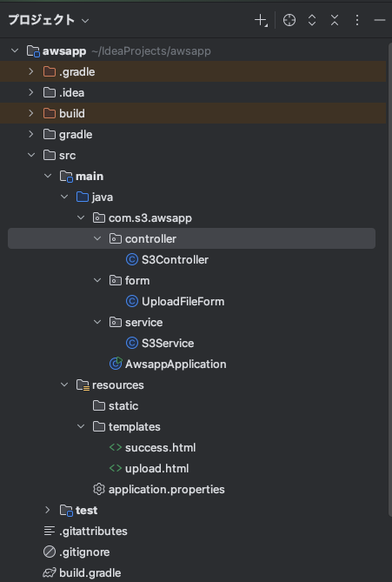Viewport: 392px width, 582px height.
Task: Select the S3Controller class icon
Action: (x=131, y=259)
